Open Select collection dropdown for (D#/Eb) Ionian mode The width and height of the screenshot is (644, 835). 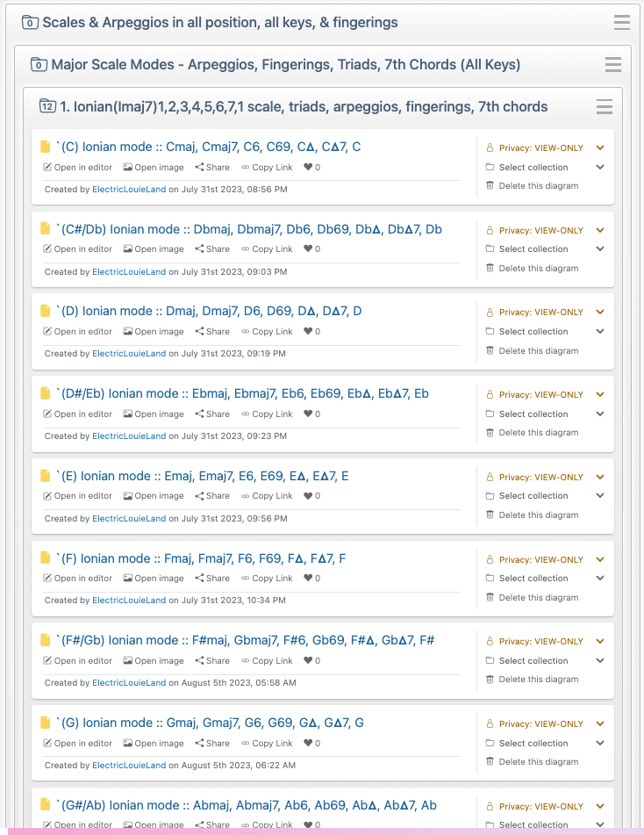click(x=600, y=414)
